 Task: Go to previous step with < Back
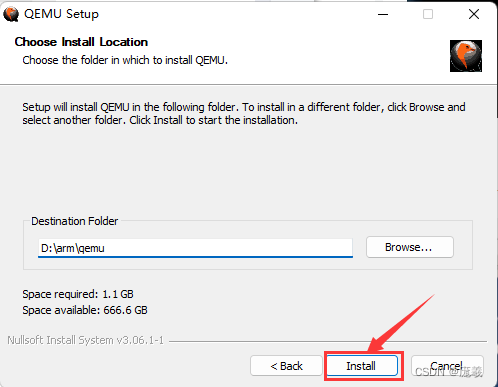tap(286, 366)
